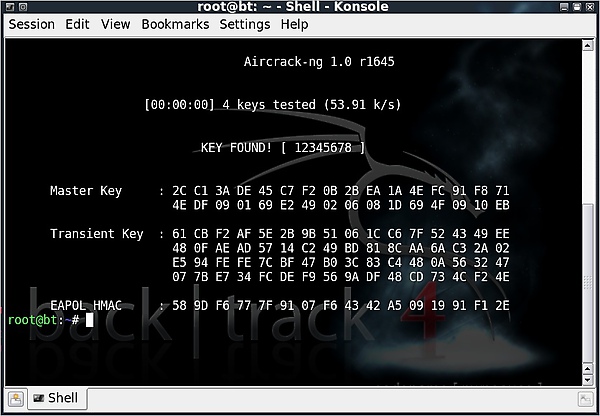Image resolution: width=600 pixels, height=416 pixels.
Task: Select the Shell session tab
Action: (56, 398)
